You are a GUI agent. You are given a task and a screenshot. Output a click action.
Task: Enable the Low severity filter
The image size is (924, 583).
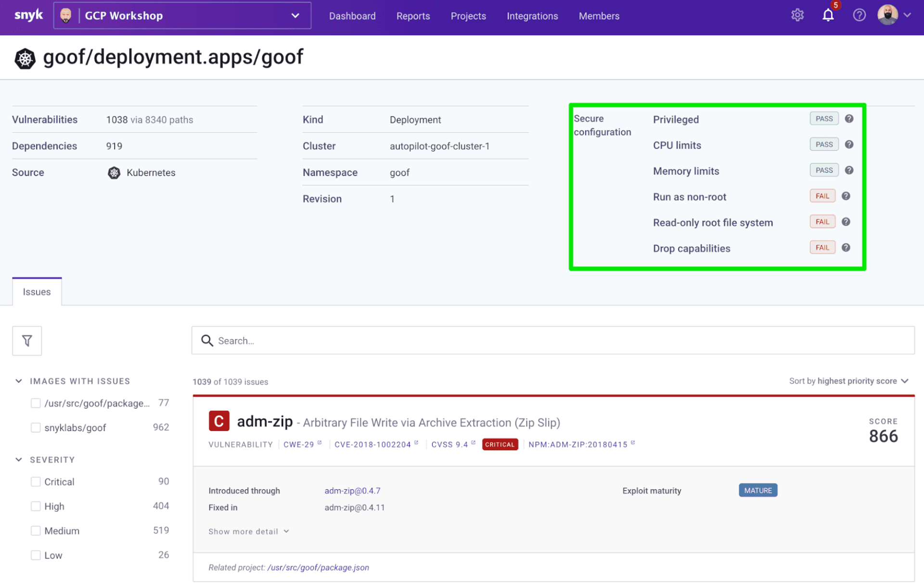[36, 555]
